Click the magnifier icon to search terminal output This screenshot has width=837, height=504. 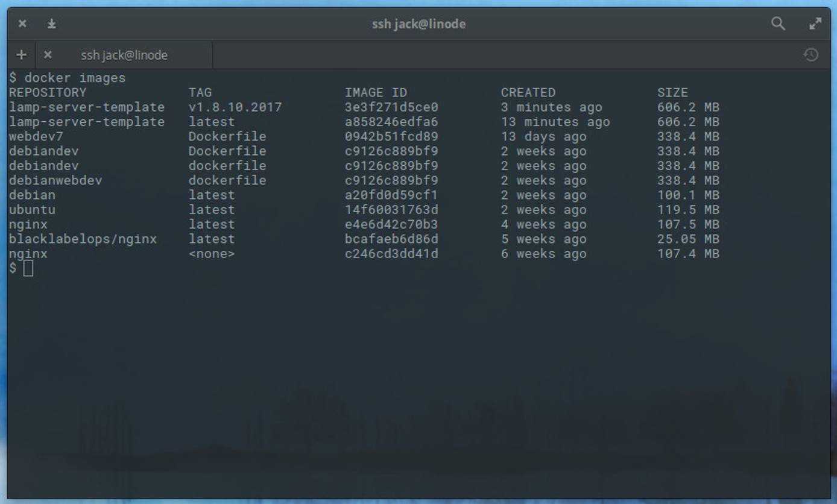[x=778, y=24]
